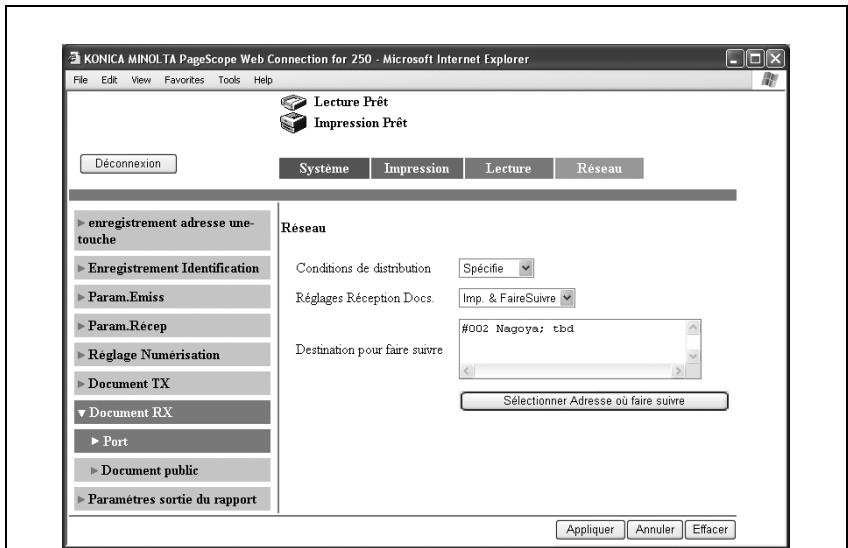The height and width of the screenshot is (548, 848).
Task: Open the Help menu
Action: (263, 80)
